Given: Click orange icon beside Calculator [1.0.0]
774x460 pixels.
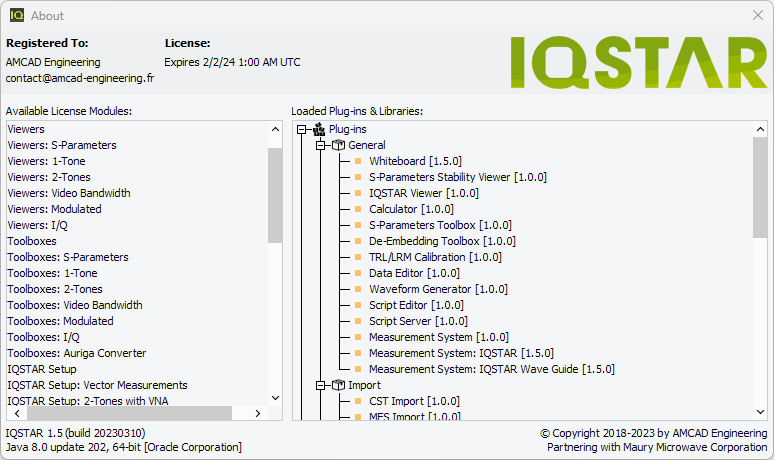Looking at the screenshot, I should [x=358, y=209].
